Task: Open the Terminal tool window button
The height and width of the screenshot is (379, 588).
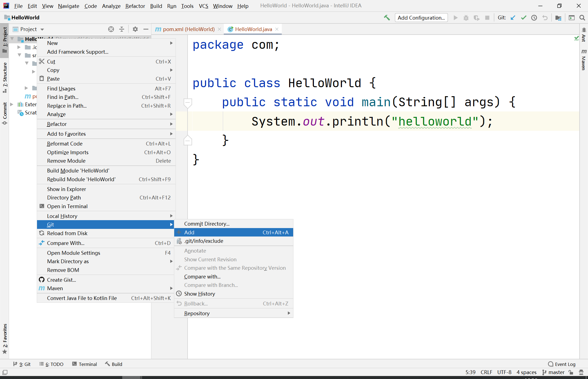Action: click(85, 364)
